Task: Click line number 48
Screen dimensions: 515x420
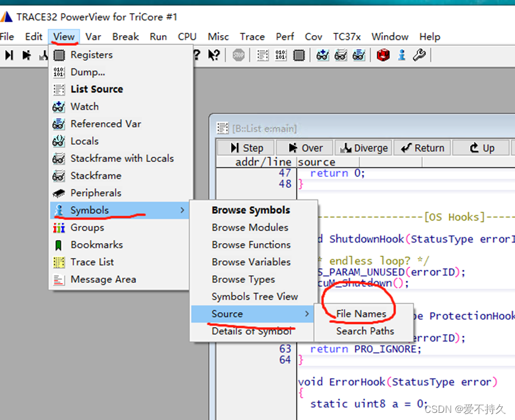Action: click(x=285, y=184)
